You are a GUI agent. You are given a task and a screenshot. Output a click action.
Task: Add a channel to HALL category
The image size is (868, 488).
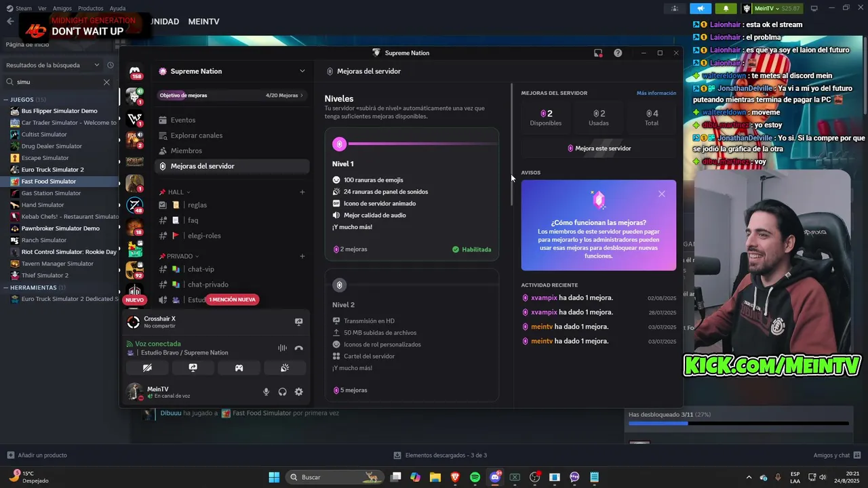302,192
